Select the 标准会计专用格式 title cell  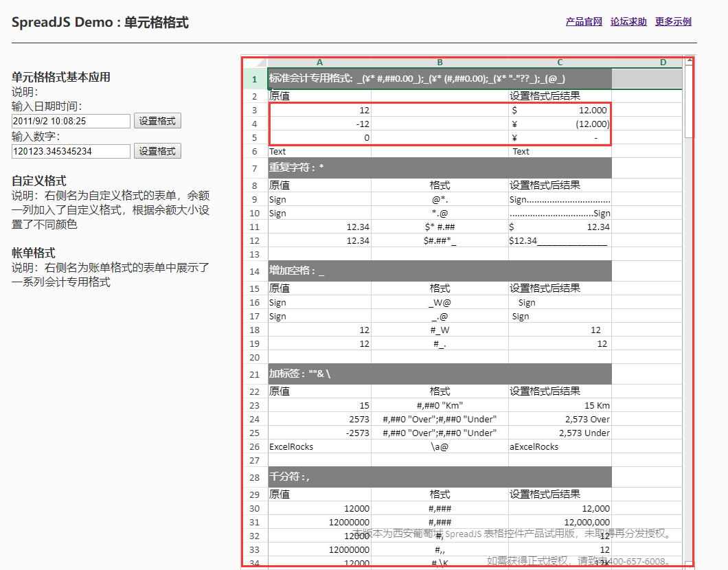(x=440, y=79)
